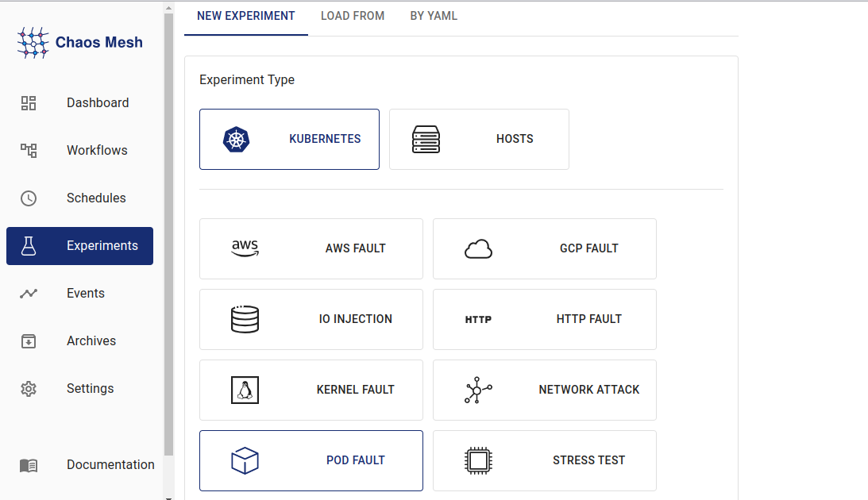This screenshot has height=500, width=868.
Task: Select the Pod Fault cube icon
Action: coord(245,460)
